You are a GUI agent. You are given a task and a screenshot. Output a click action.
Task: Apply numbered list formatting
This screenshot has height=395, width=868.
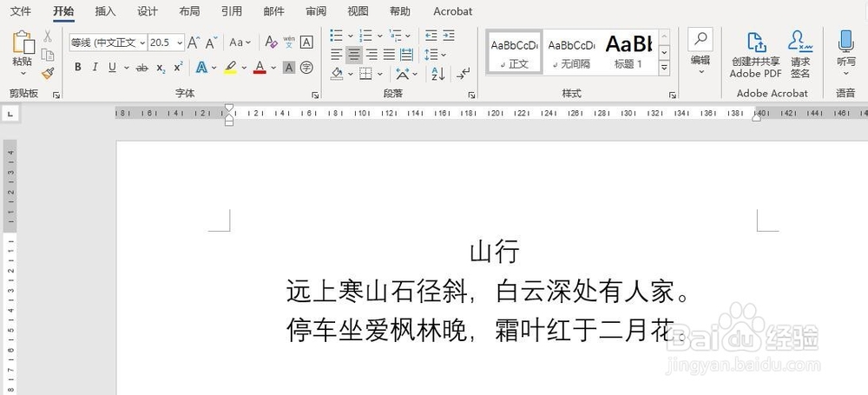point(365,36)
